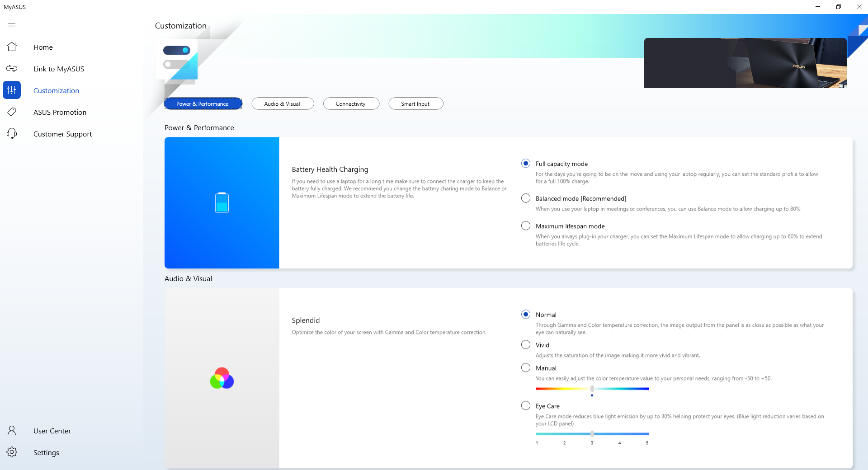The width and height of the screenshot is (868, 470).
Task: Go to the Smart Input tab
Action: pos(415,103)
